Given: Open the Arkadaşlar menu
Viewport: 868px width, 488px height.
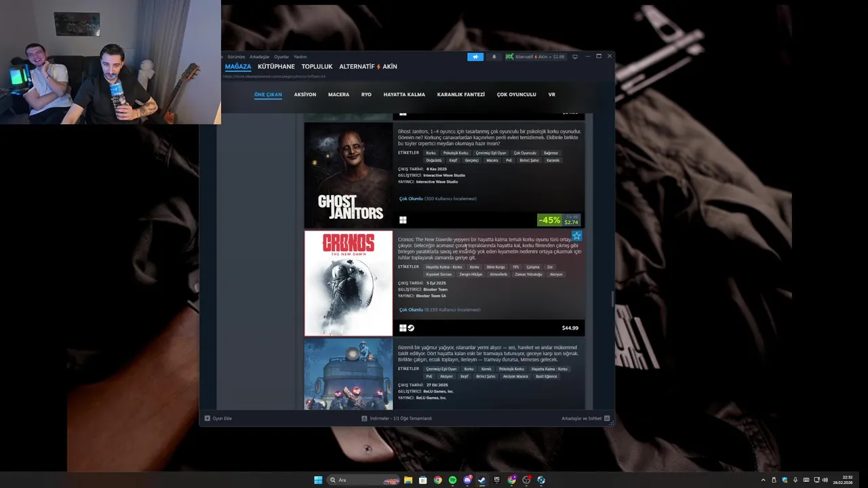Looking at the screenshot, I should pos(260,57).
